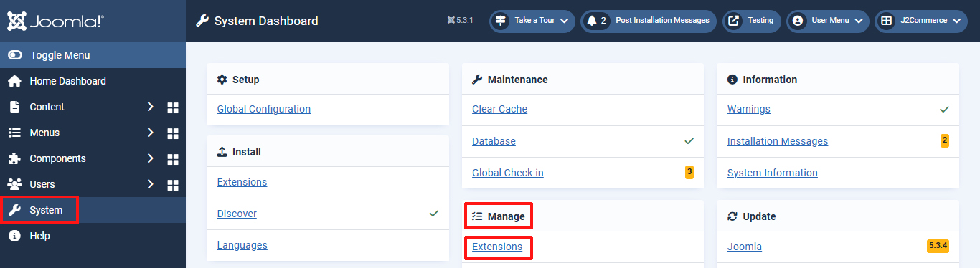
Task: Open the System Information link
Action: pyautogui.click(x=773, y=173)
